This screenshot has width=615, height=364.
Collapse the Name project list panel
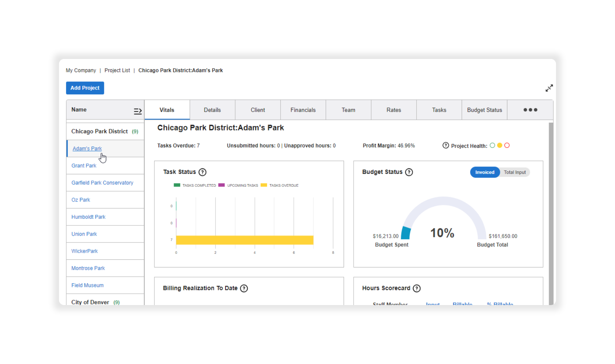pos(138,111)
